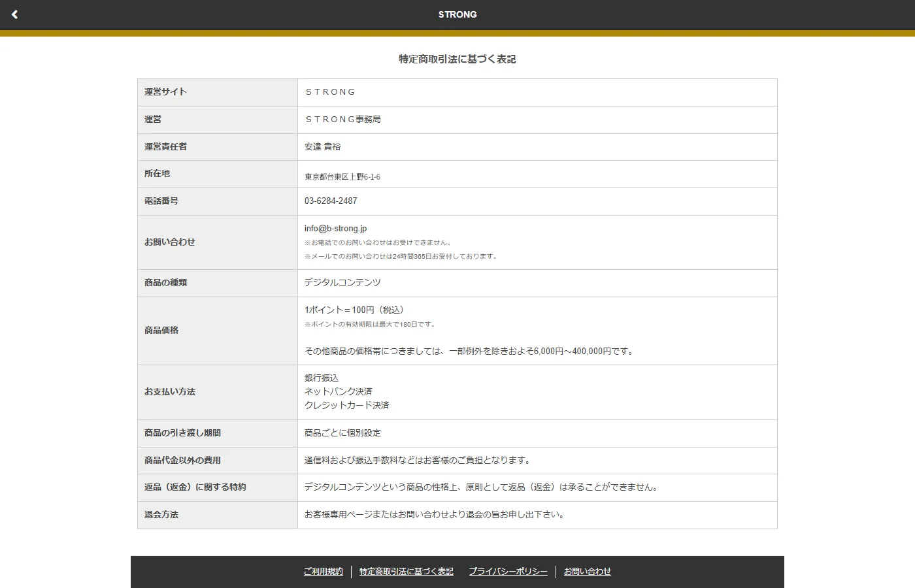Click the 銀行振込 payment method

(x=322, y=378)
